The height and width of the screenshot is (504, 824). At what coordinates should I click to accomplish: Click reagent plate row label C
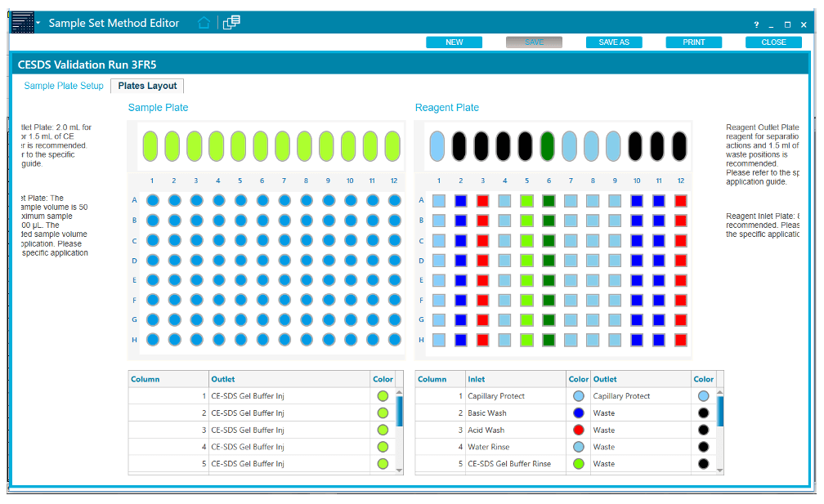pyautogui.click(x=421, y=241)
